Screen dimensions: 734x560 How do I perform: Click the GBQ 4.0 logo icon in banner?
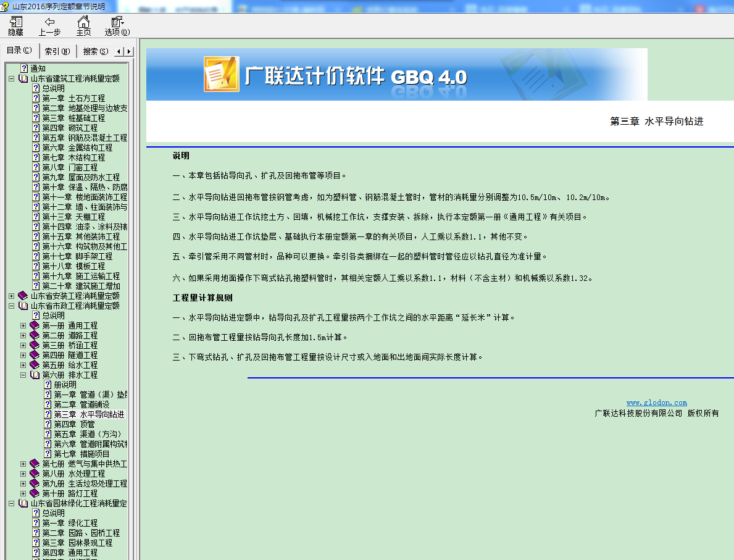pos(222,74)
